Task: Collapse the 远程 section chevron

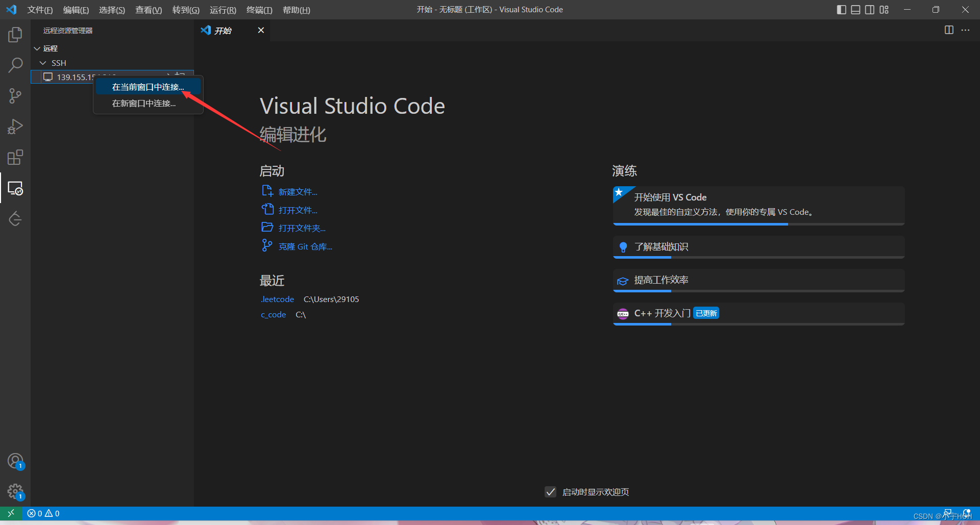Action: tap(37, 48)
